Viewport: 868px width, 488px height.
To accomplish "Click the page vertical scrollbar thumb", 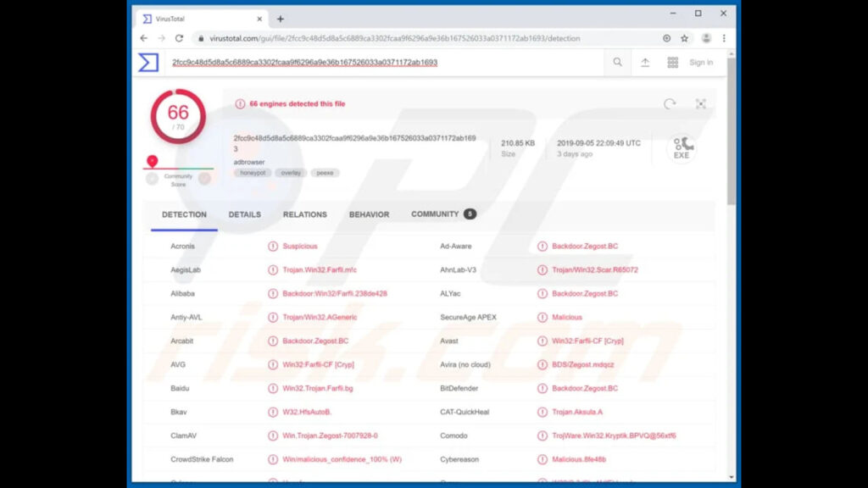I will 732,131.
